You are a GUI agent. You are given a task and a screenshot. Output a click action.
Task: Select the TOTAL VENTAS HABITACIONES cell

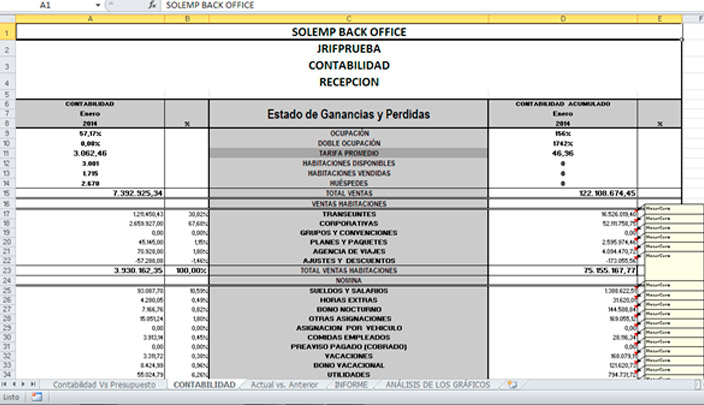point(348,270)
